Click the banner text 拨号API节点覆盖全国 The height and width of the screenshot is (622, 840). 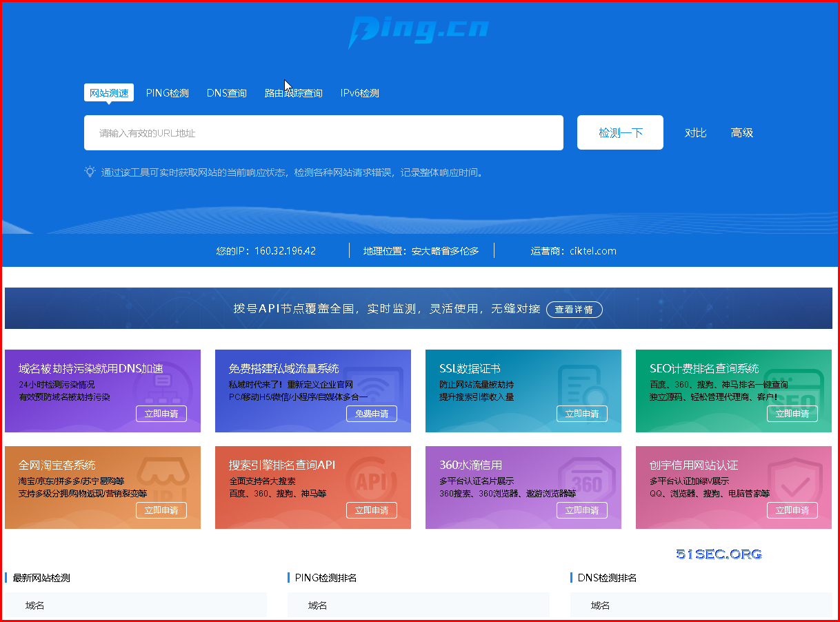pyautogui.click(x=295, y=309)
